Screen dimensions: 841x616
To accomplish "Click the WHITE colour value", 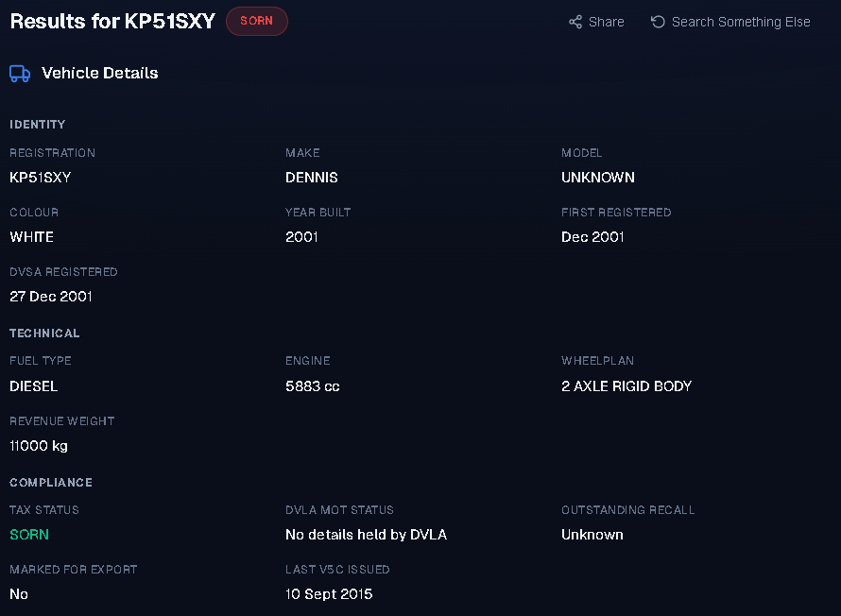I will [31, 237].
